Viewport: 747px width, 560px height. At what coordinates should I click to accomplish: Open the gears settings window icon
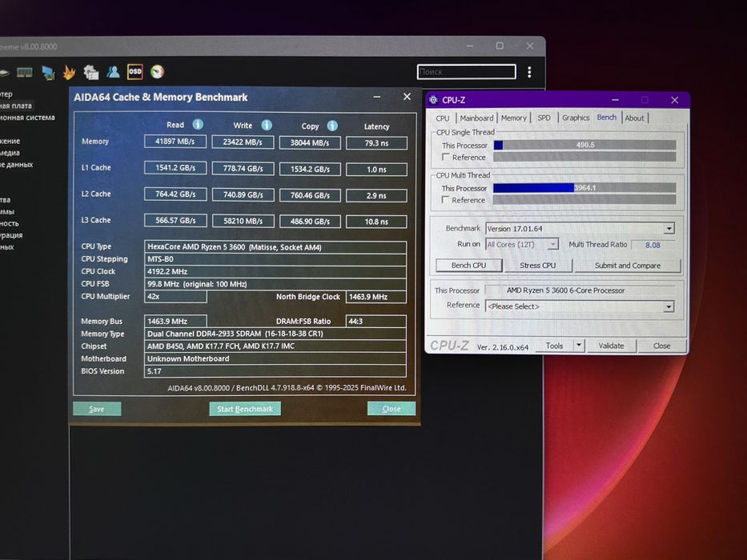pos(91,72)
